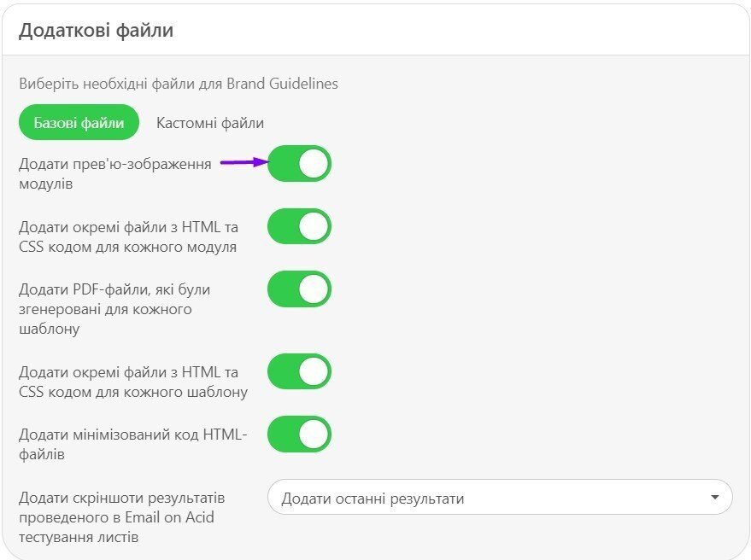Click the label about HTML/CSS для кожного модуля
Viewport: 751px width, 560px height.
[127, 237]
